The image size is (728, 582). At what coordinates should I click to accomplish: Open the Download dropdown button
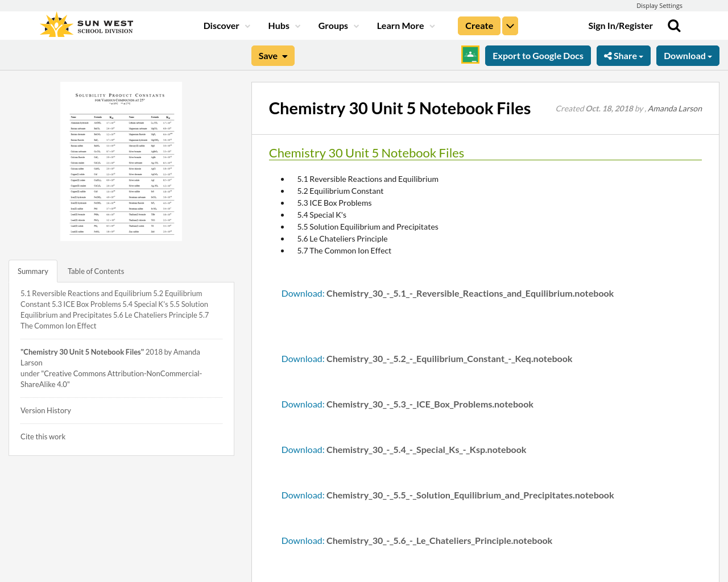click(688, 56)
